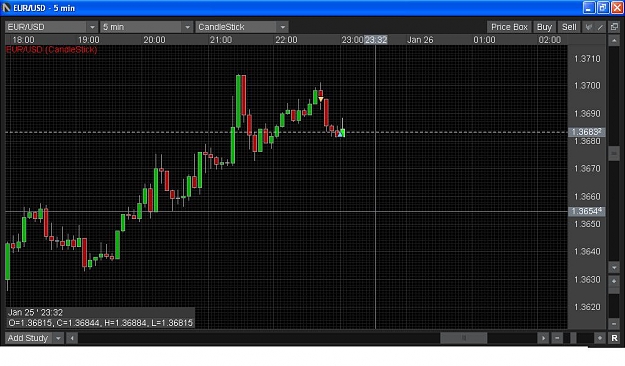This screenshot has height=366, width=625.
Task: Click the Jan 25 ' 23:32 info text
Action: (35, 312)
